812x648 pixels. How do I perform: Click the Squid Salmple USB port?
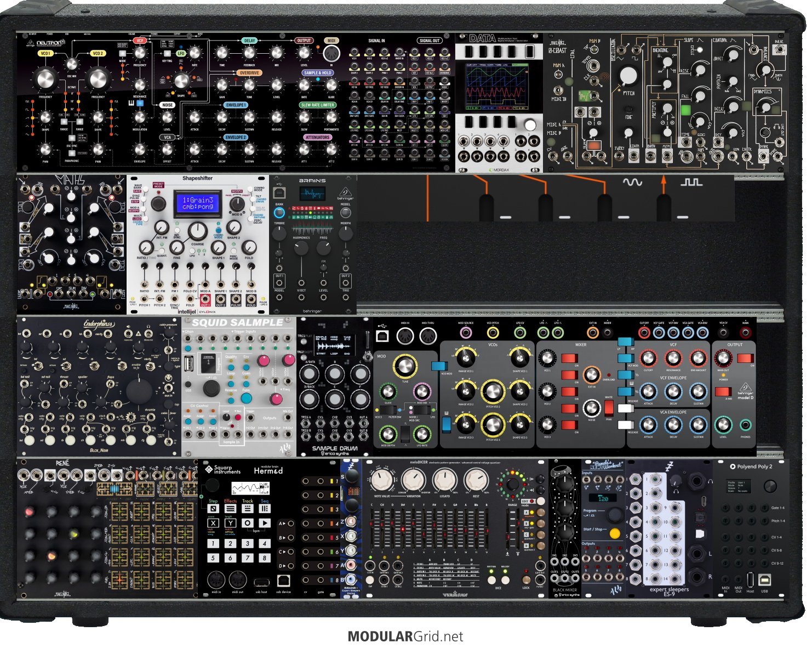pos(190,364)
